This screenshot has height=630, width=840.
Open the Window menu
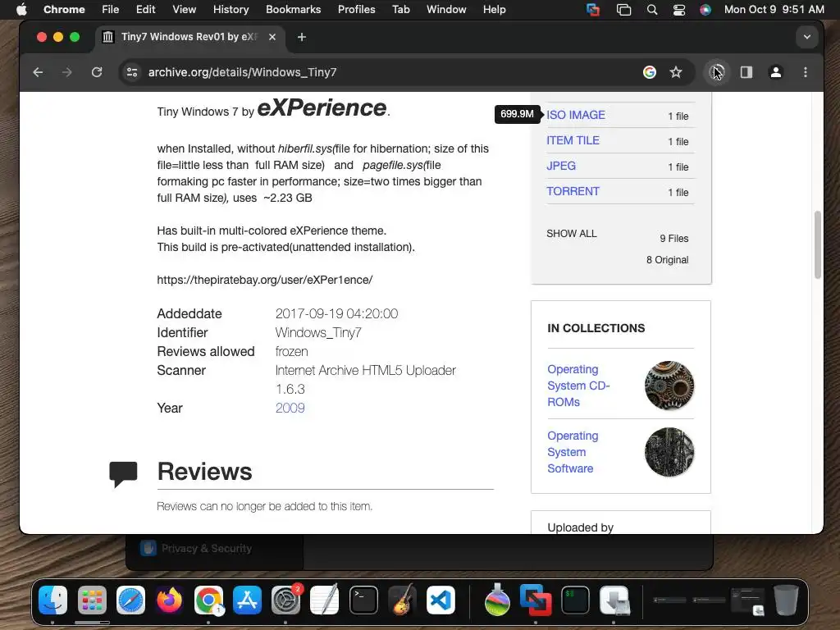(x=446, y=10)
